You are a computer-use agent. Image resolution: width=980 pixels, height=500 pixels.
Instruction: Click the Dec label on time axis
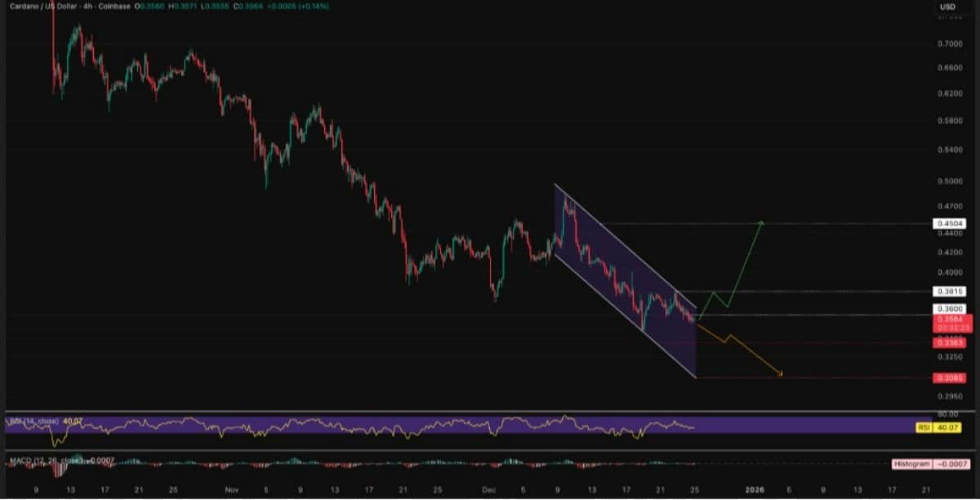click(487, 489)
